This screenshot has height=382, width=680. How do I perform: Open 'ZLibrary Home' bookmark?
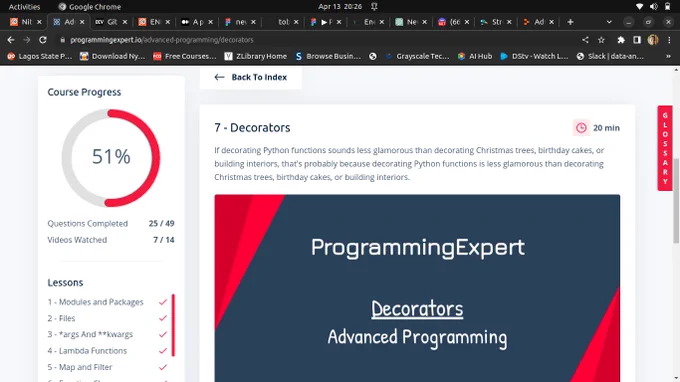point(255,56)
